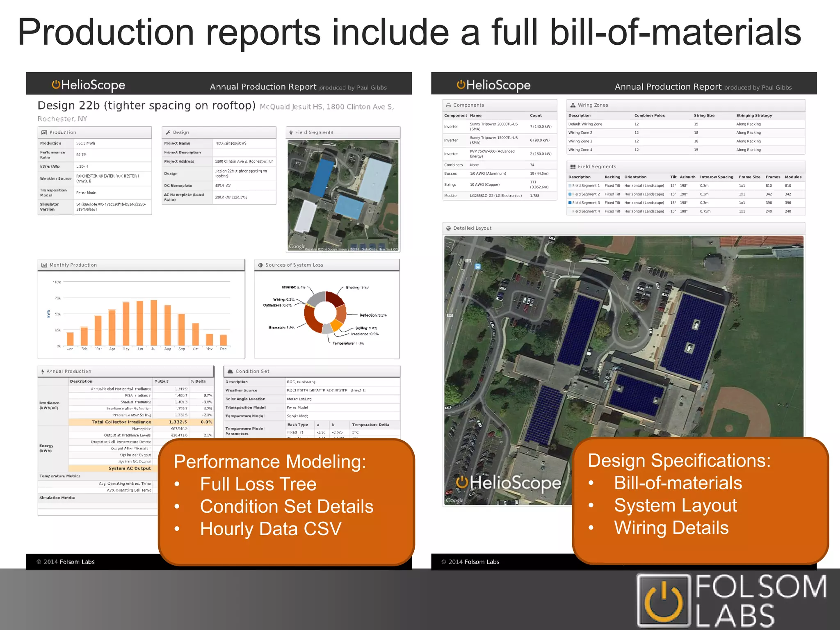Viewport: 840px width, 630px height.
Task: Click the bar chart icon beside Monthly Production
Action: coord(44,265)
